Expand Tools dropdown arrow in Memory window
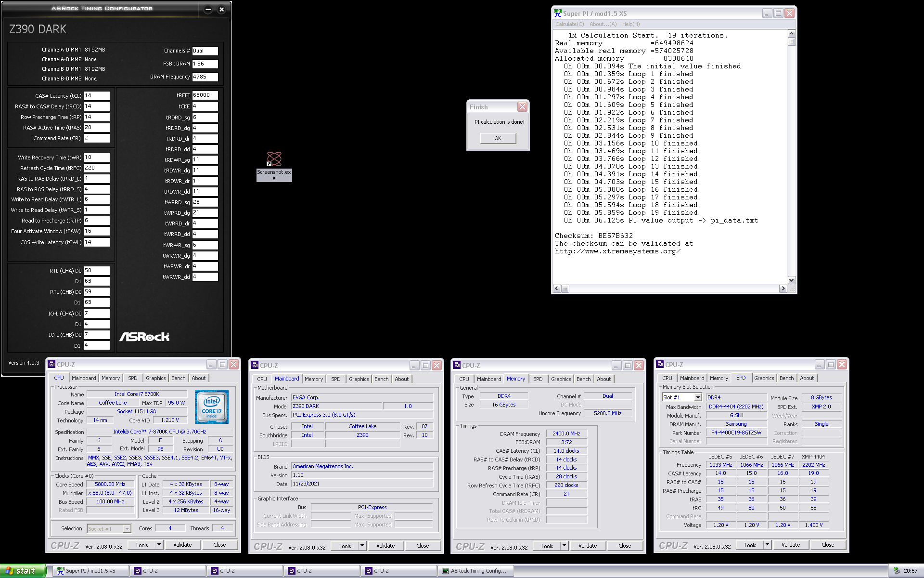Screen dimensions: 924x578 point(564,546)
